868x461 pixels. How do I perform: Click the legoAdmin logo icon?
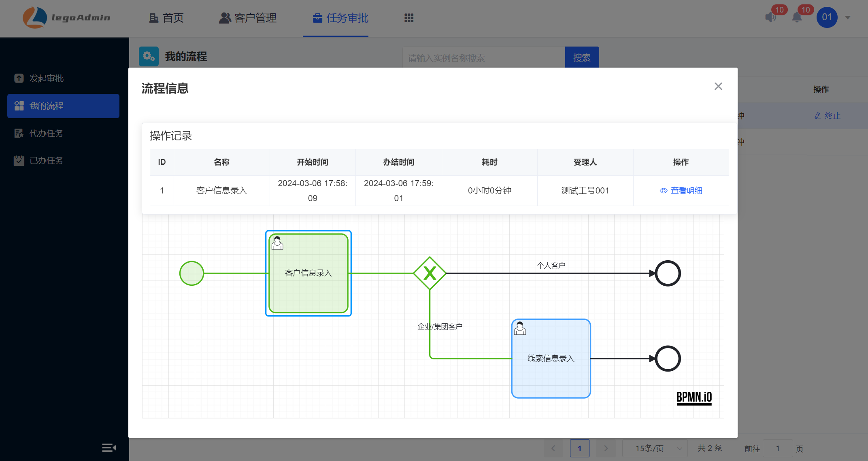point(35,17)
